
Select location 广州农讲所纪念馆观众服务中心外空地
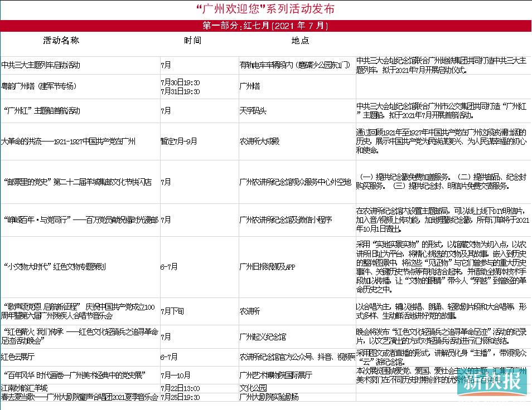(x=296, y=182)
